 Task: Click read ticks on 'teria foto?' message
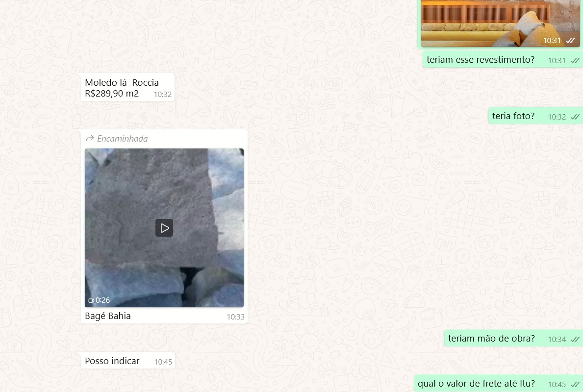tap(575, 117)
